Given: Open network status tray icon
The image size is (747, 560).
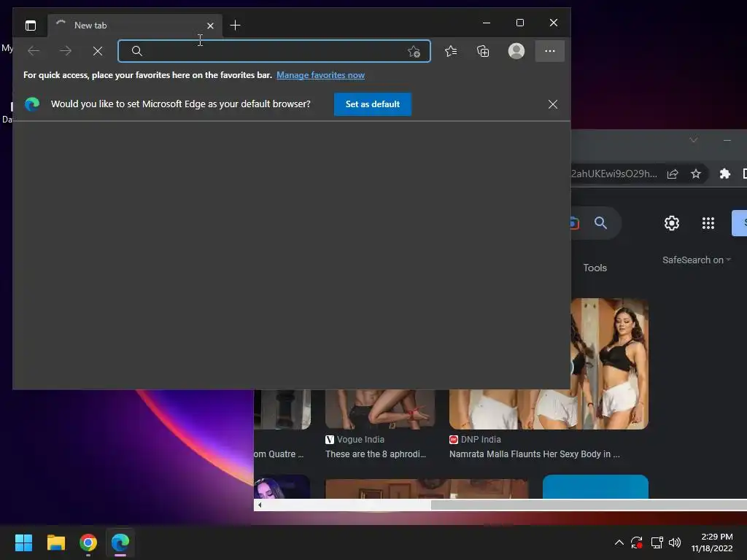Looking at the screenshot, I should [x=657, y=542].
